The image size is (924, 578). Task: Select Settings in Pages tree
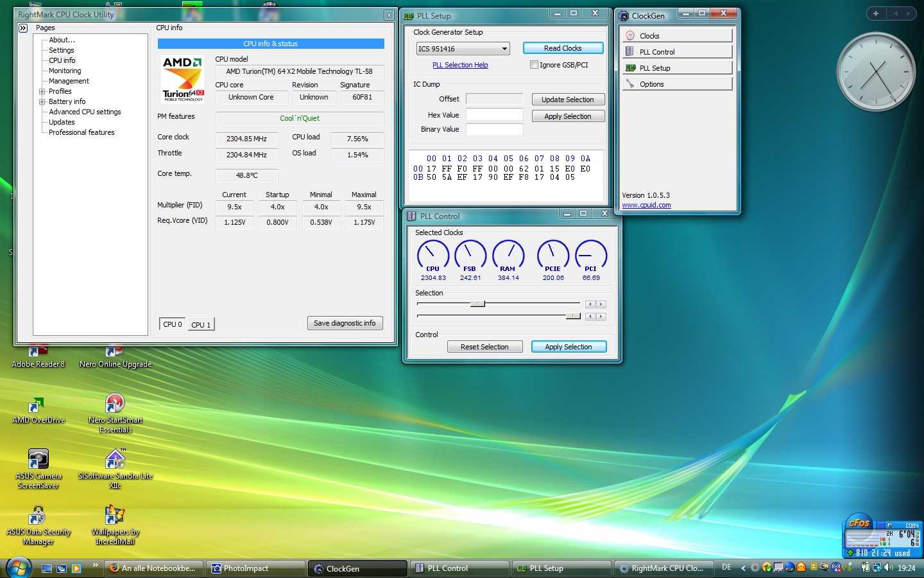coord(61,50)
